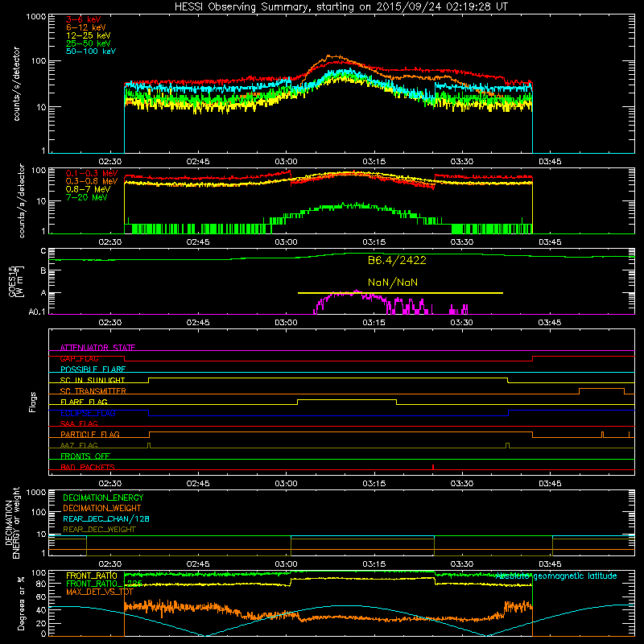
Task: Click the 7-20 MeV legend label
Action: click(x=86, y=197)
